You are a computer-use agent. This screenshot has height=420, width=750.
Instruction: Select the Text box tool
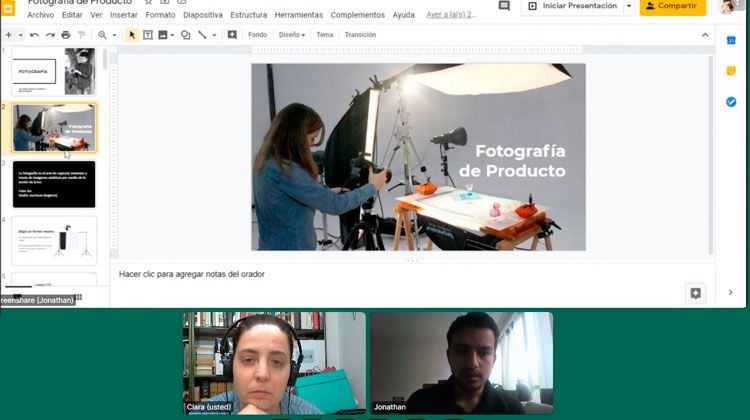click(x=148, y=35)
